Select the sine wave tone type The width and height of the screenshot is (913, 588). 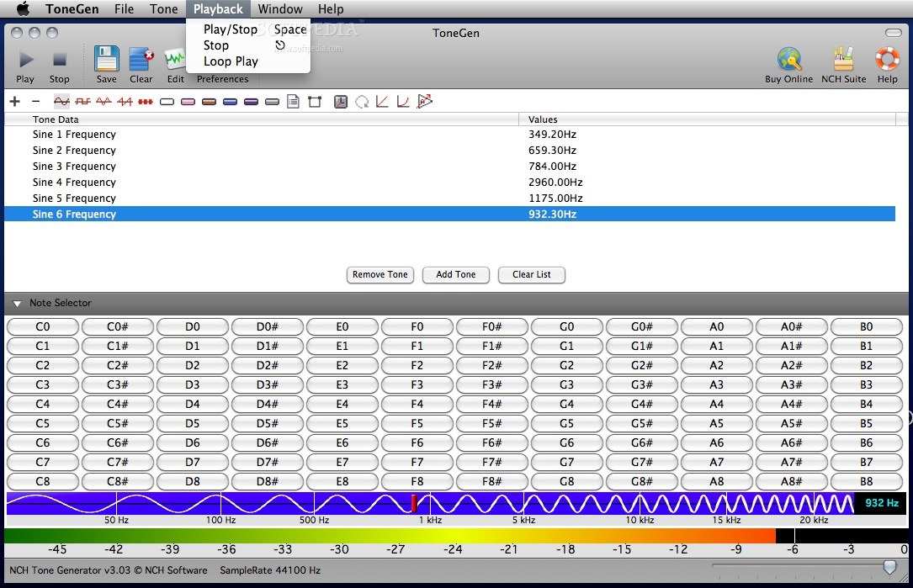61,101
